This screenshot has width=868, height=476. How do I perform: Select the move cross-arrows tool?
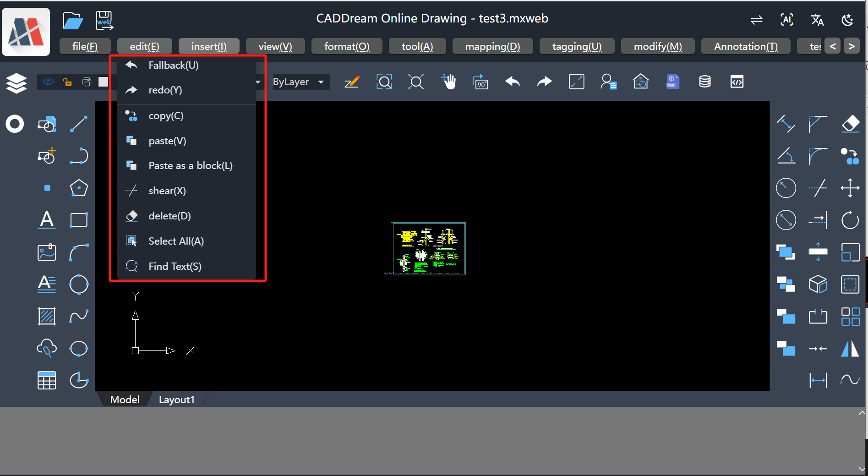click(850, 188)
